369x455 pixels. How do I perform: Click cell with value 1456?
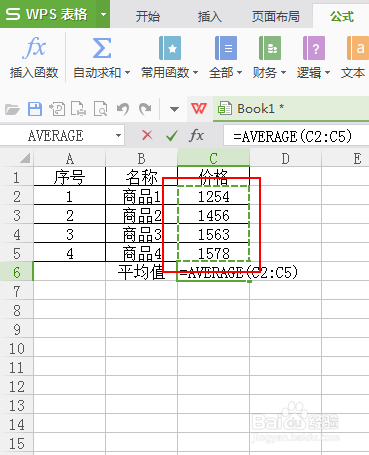pos(214,215)
